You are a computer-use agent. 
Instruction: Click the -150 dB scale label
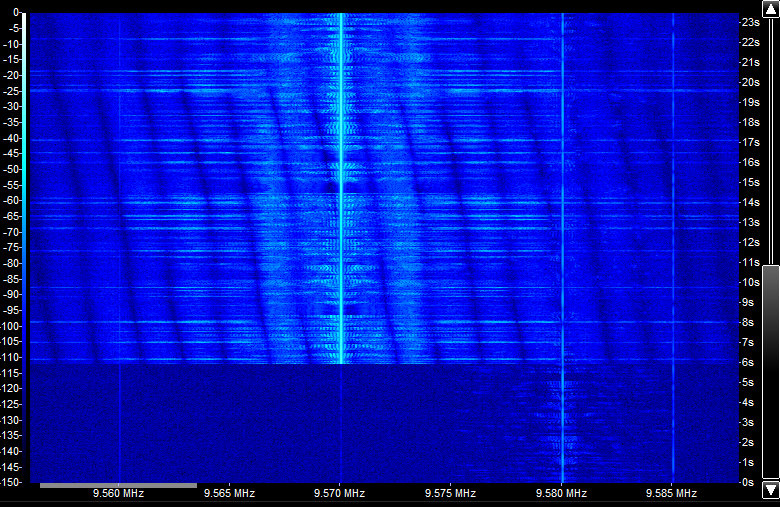[11, 483]
